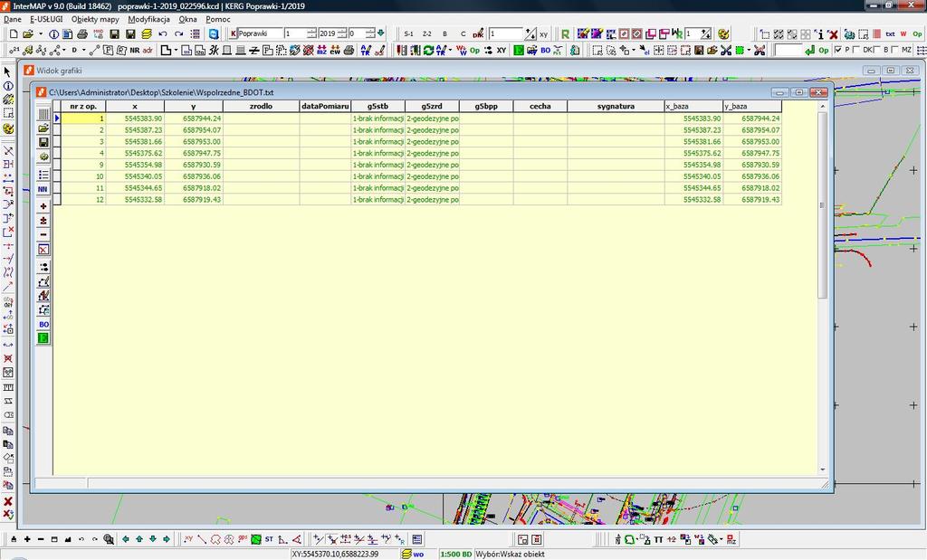Click the 'g5stb' column header
This screenshot has height=560, width=927.
pos(378,107)
